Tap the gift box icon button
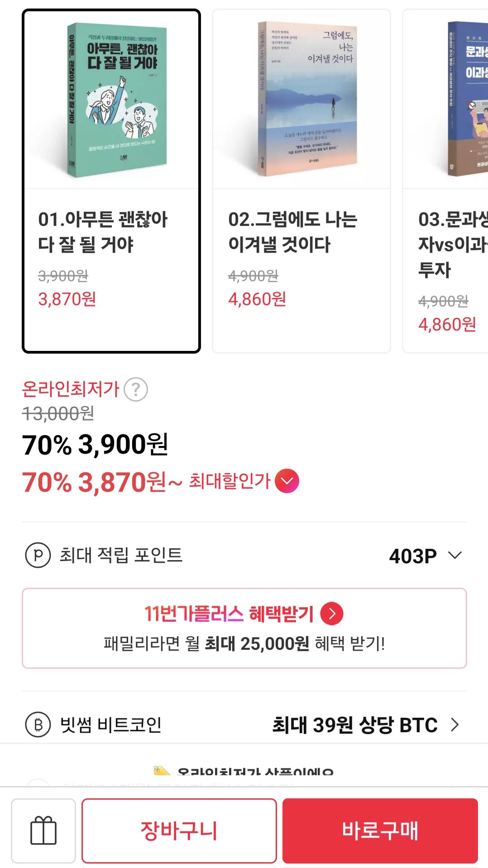 pos(43,830)
